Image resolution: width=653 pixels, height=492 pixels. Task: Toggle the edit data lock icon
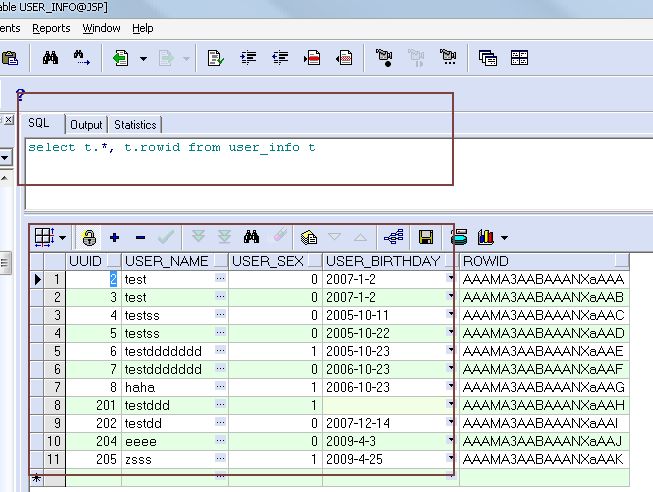89,237
